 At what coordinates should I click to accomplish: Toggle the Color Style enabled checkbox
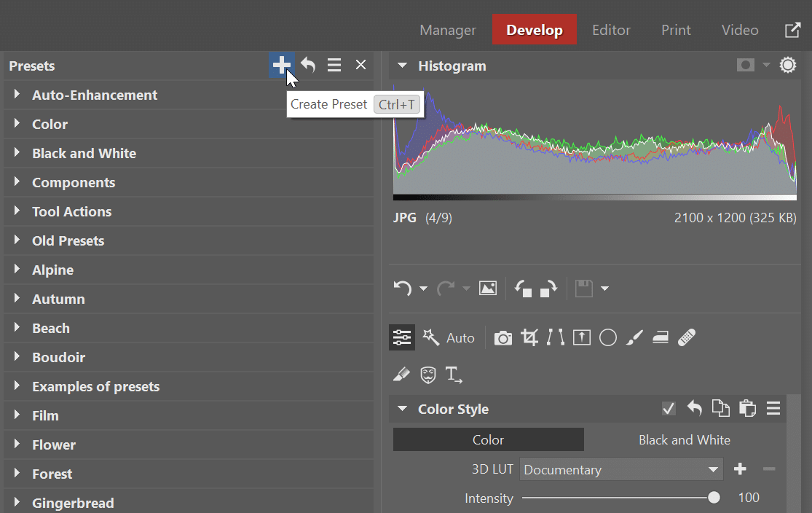669,409
